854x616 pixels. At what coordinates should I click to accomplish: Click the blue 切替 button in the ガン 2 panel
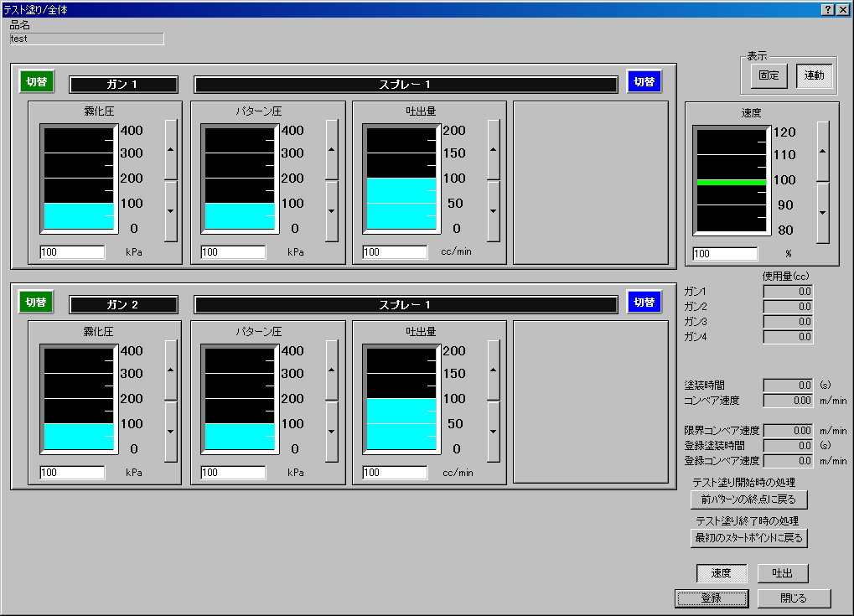coord(644,302)
